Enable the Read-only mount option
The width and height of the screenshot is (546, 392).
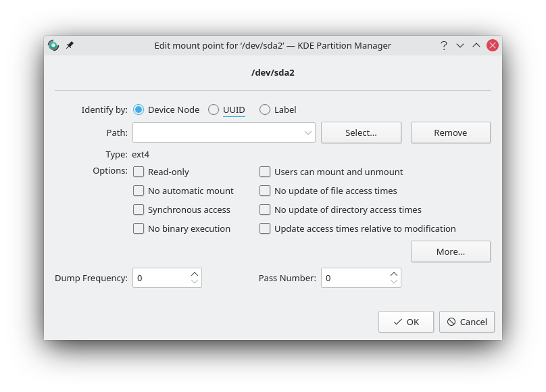point(139,172)
